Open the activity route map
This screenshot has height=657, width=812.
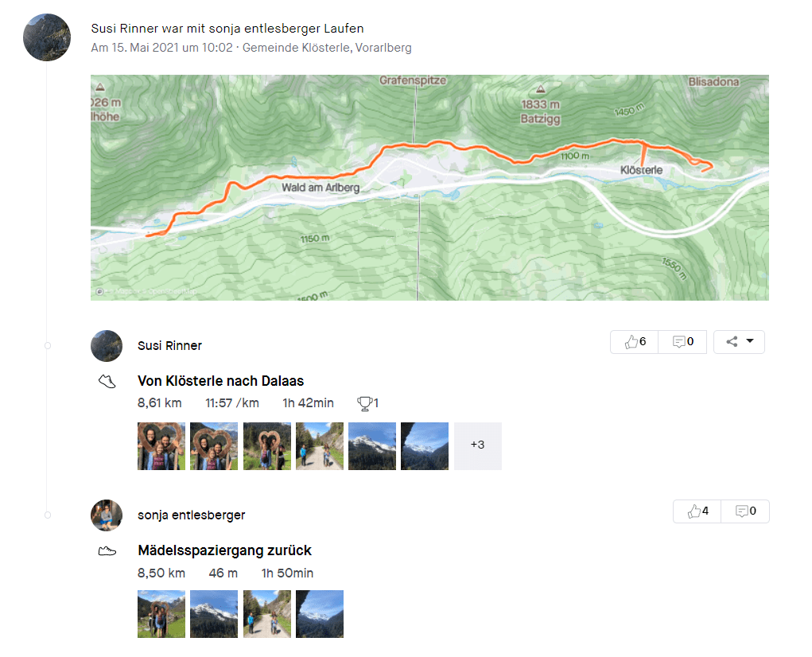coord(429,187)
